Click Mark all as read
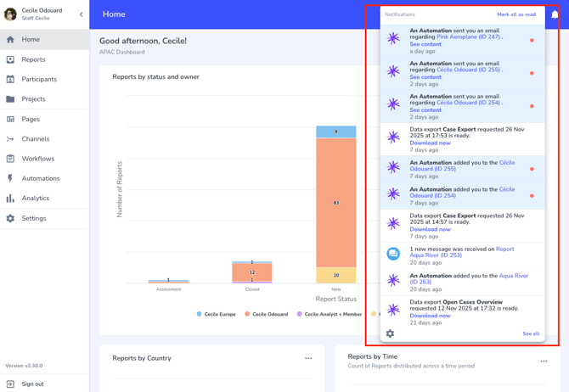Image resolution: width=569 pixels, height=392 pixels. (x=515, y=14)
